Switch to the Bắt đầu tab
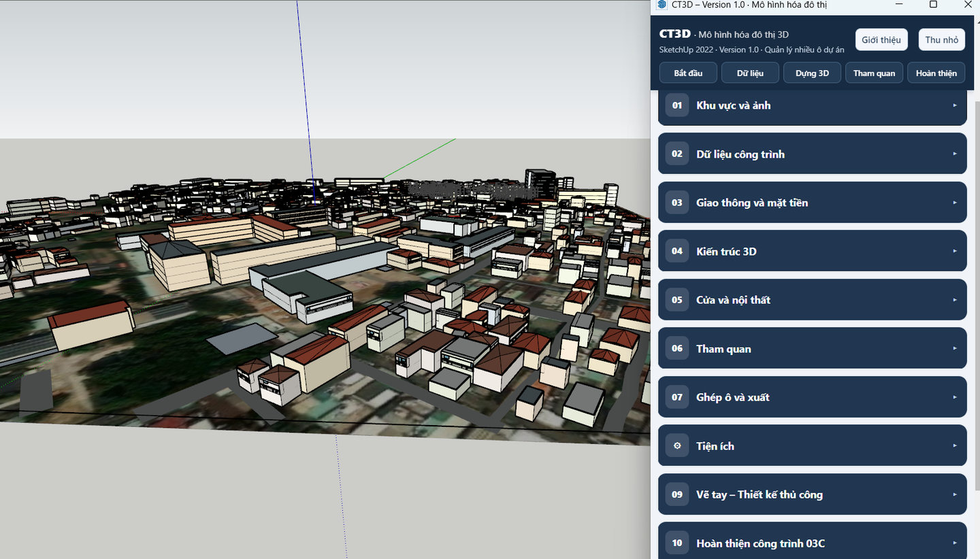The height and width of the screenshot is (559, 980). pyautogui.click(x=688, y=73)
